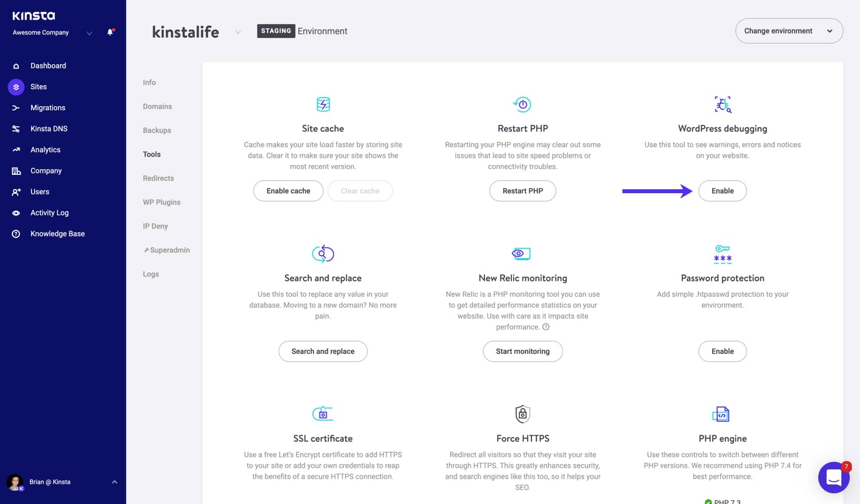Click the Start monitoring button

[x=522, y=351]
